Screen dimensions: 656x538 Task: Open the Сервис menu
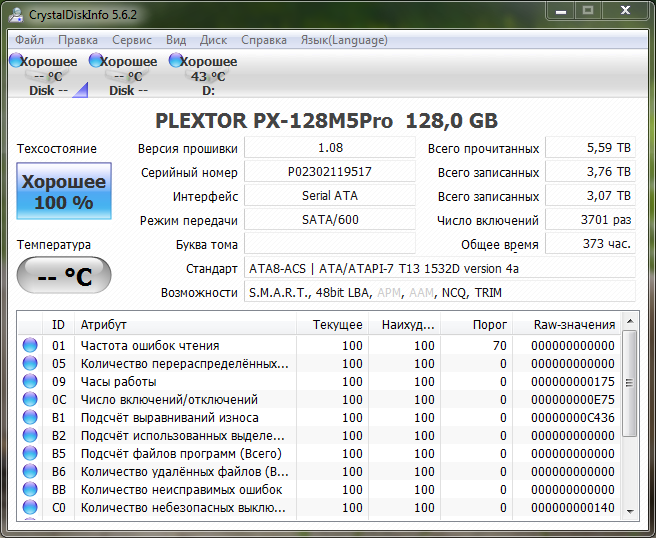tap(132, 40)
